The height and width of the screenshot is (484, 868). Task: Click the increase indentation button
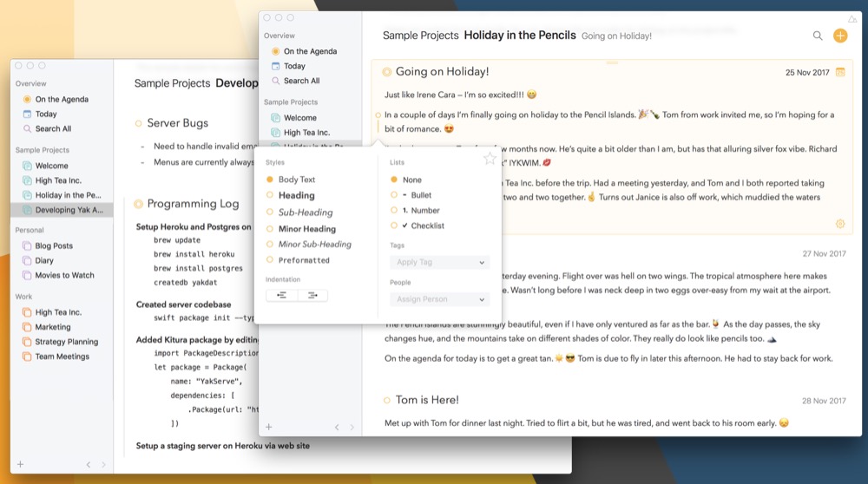coord(312,296)
